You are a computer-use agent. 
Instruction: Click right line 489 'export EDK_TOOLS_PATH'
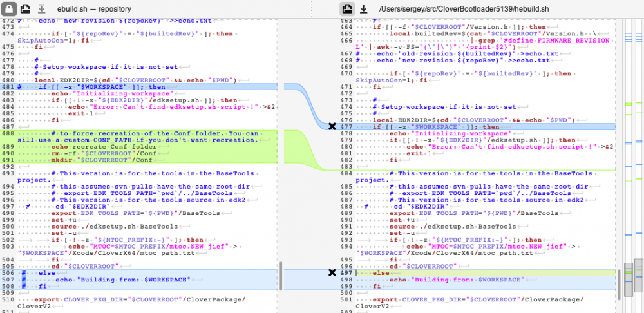tap(474, 213)
